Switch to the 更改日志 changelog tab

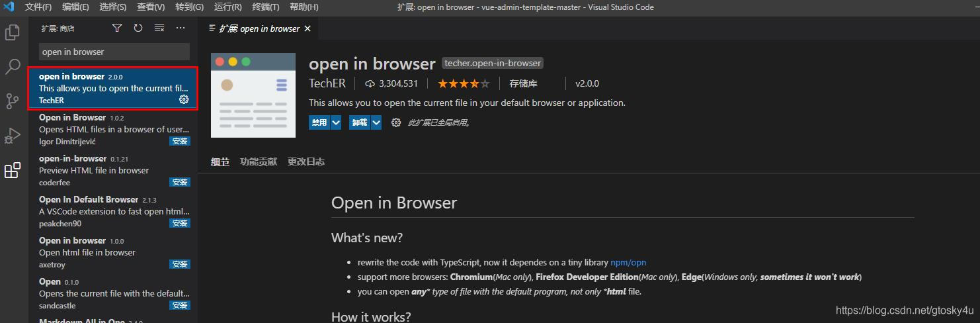tap(306, 161)
